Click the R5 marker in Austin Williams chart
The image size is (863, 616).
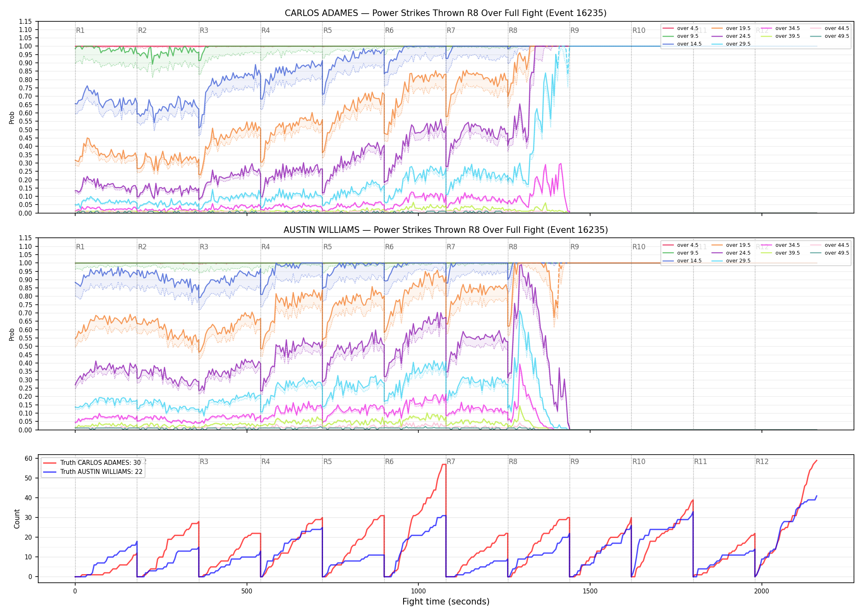click(x=328, y=247)
